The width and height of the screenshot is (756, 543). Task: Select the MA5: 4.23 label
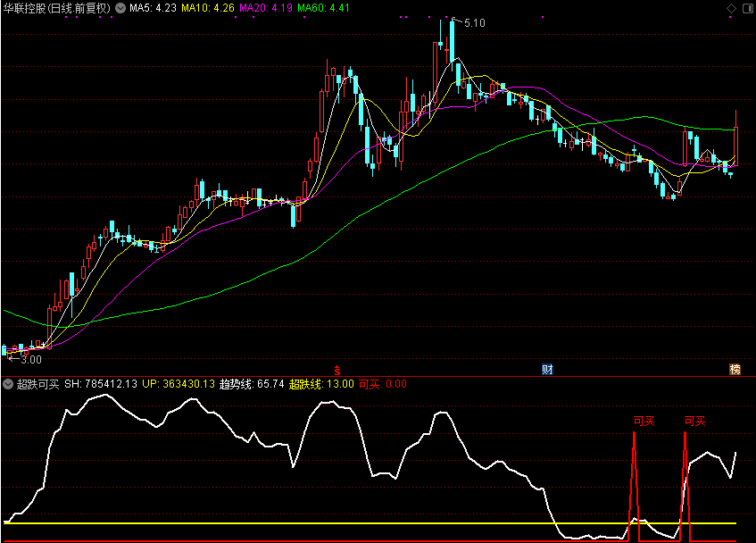tap(153, 8)
